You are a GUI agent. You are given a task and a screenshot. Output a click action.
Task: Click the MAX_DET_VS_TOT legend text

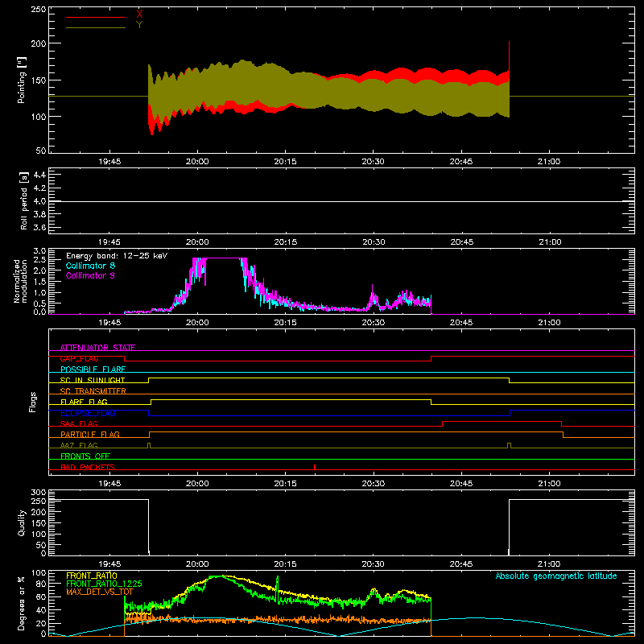99,592
